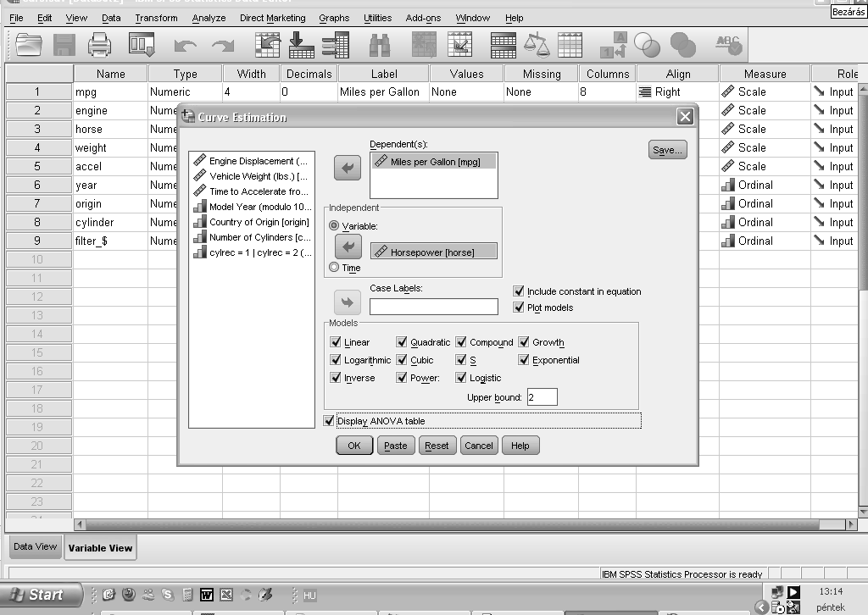Click the Open data document folder icon
The image size is (868, 615).
29,45
